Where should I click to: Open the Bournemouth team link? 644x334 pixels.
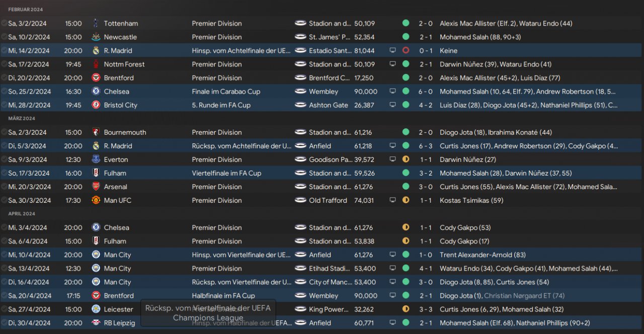point(125,132)
